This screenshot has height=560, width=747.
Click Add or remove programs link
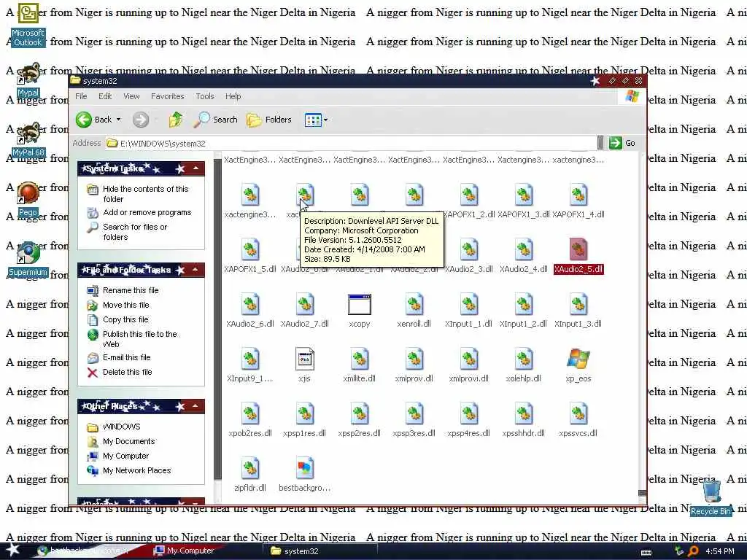click(147, 212)
